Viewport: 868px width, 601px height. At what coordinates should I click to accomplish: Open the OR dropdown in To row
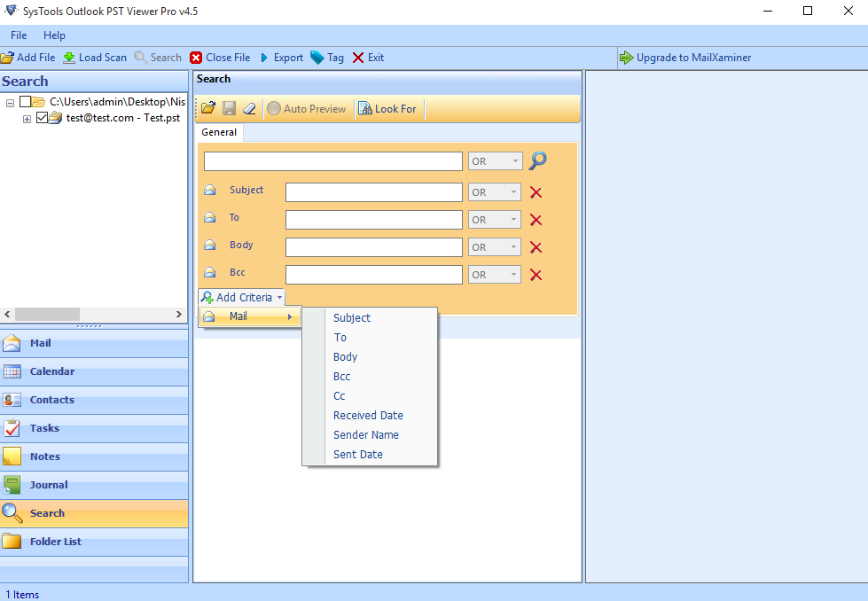(x=495, y=220)
